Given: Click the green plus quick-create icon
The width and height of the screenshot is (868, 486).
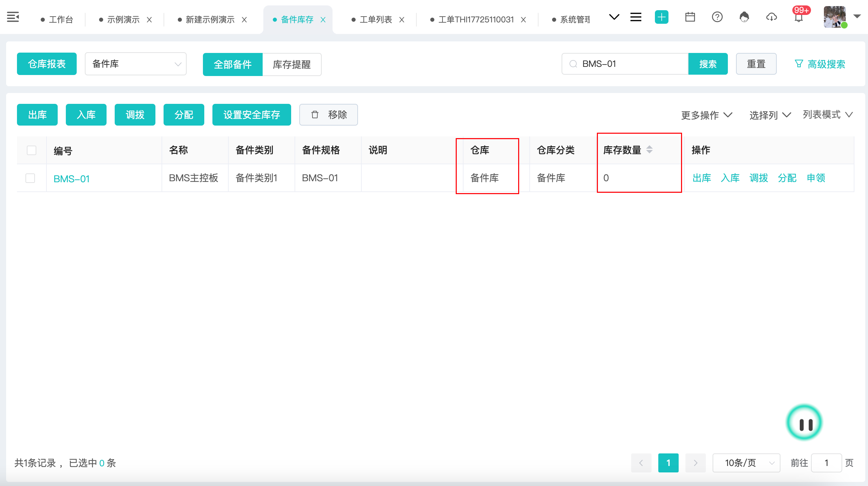Looking at the screenshot, I should [661, 17].
